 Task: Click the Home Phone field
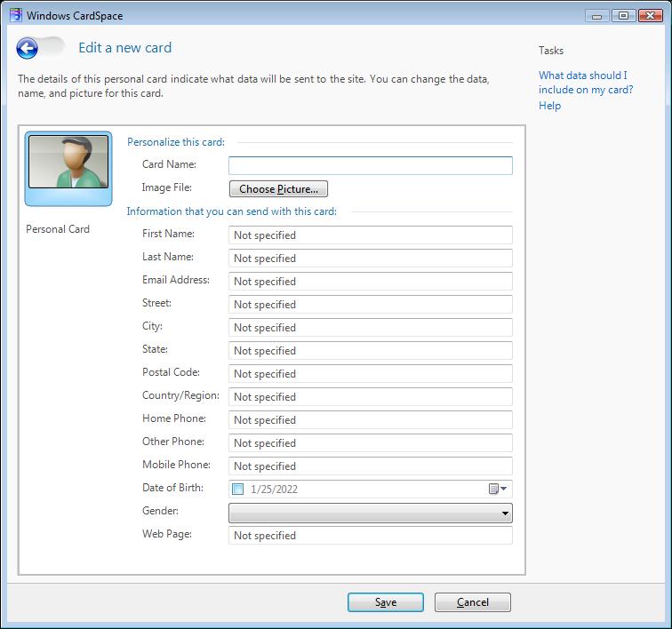(x=371, y=420)
